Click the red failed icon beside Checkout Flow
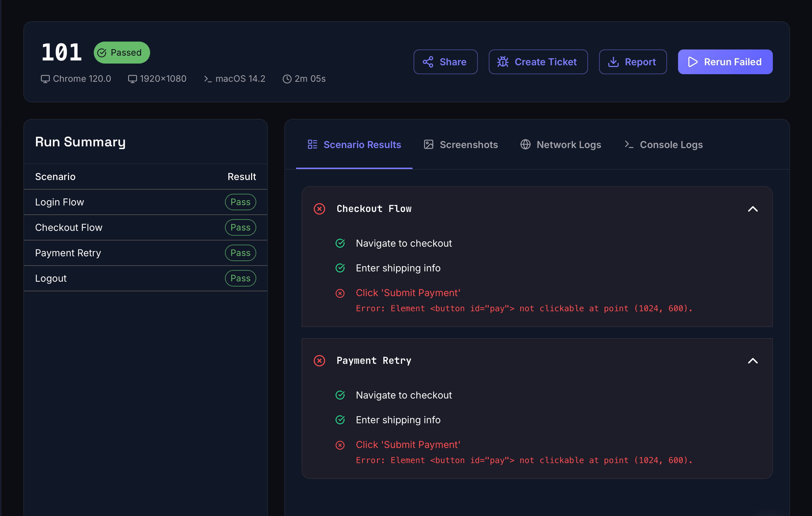This screenshot has height=516, width=812. pyautogui.click(x=319, y=209)
